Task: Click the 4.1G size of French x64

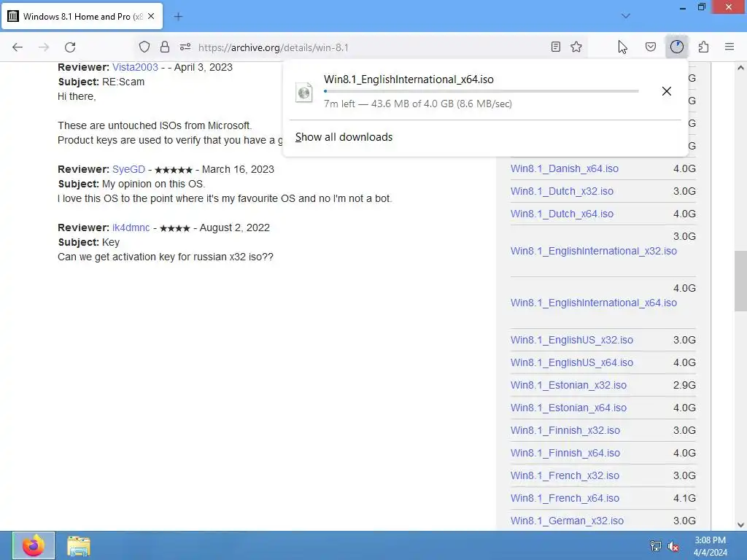Action: 684,498
